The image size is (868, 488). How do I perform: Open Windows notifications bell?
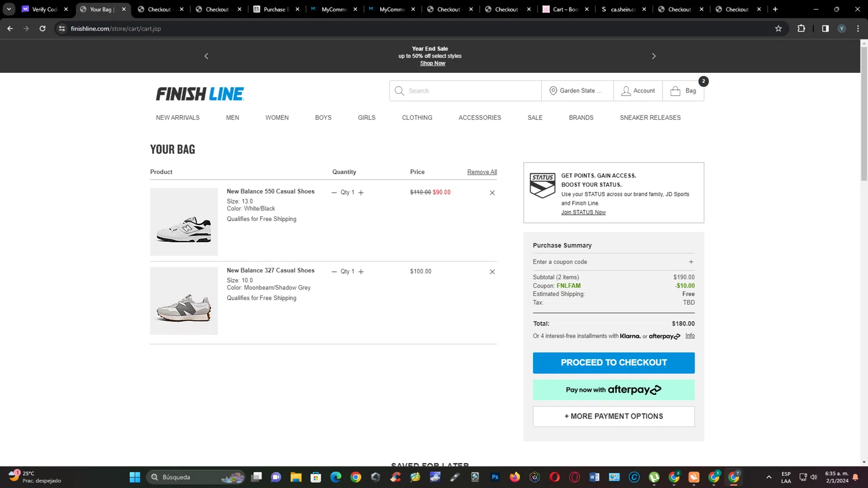coord(855,477)
